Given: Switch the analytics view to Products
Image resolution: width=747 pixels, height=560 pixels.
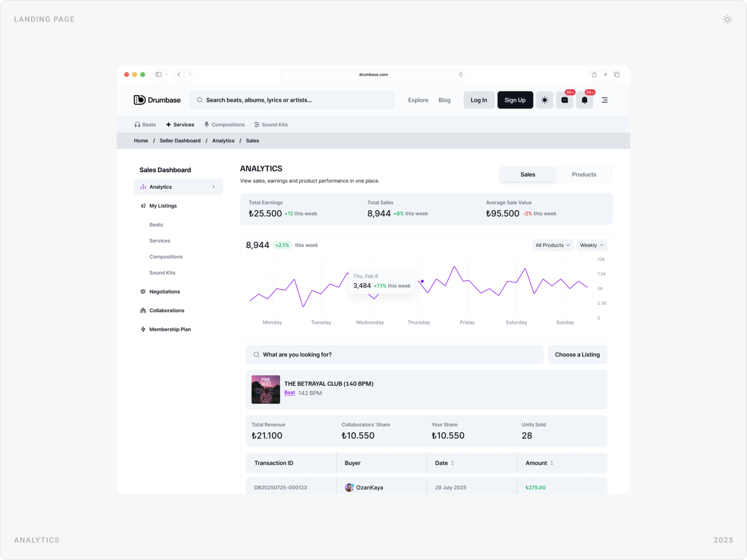Looking at the screenshot, I should pyautogui.click(x=584, y=174).
